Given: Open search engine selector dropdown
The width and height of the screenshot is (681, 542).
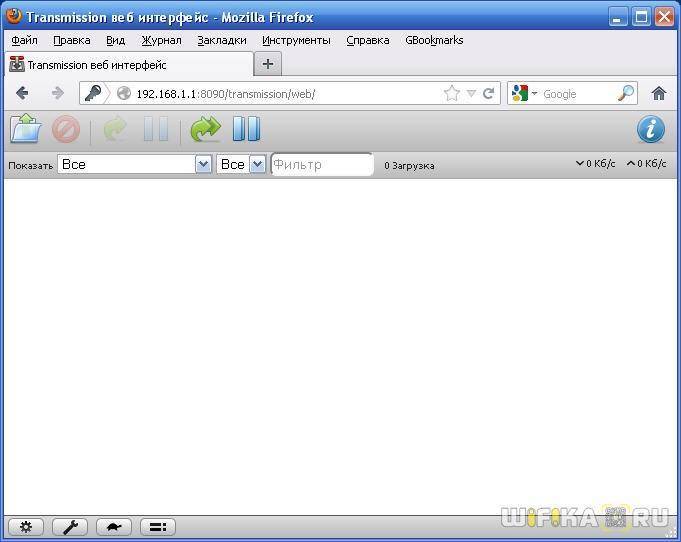Looking at the screenshot, I should (x=525, y=93).
